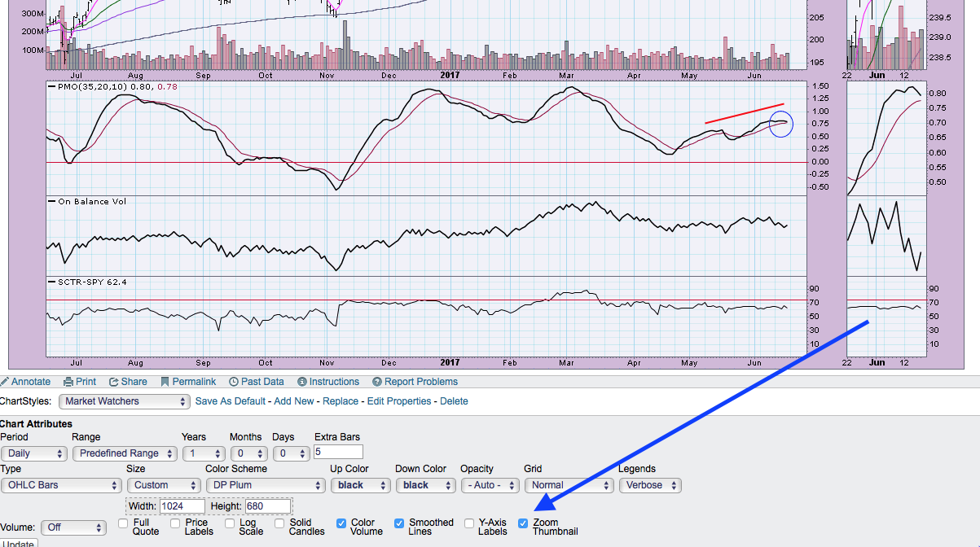Click the Report Problems icon

click(377, 382)
